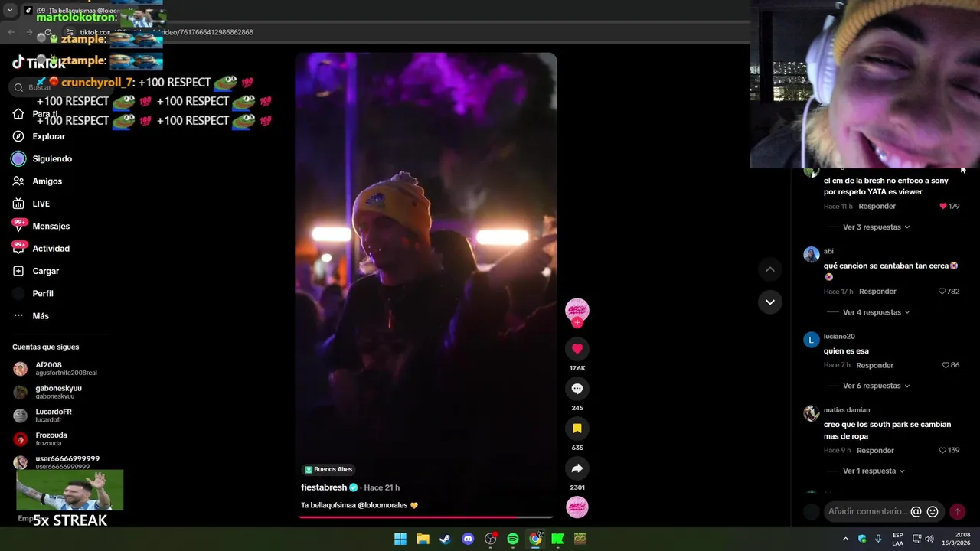Go to the previous video with the up arrow

tap(770, 269)
